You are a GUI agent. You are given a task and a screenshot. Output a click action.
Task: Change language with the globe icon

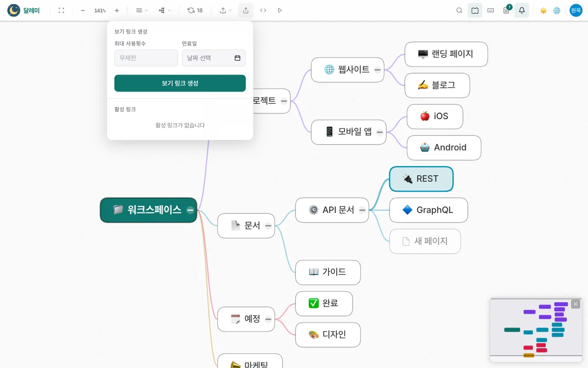(557, 10)
